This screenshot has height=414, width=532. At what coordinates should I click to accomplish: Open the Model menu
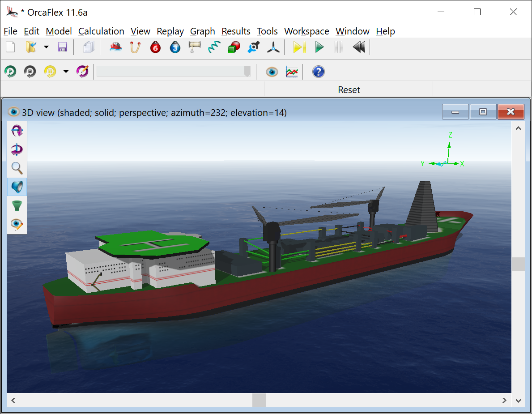(59, 31)
